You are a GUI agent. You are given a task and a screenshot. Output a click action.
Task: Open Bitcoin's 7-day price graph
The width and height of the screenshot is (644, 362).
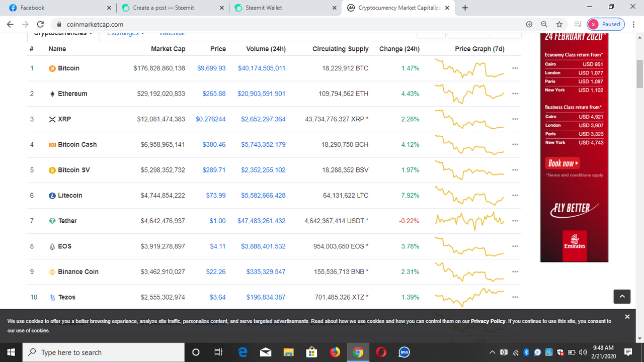(469, 68)
